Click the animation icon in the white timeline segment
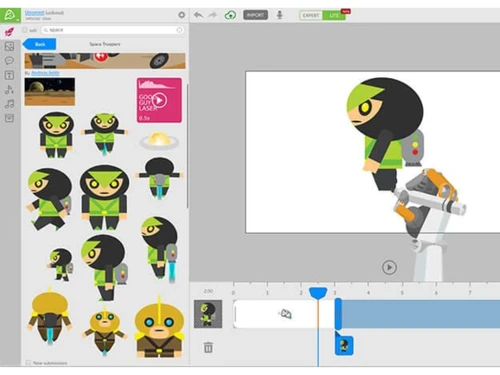The image size is (500, 375). (286, 314)
